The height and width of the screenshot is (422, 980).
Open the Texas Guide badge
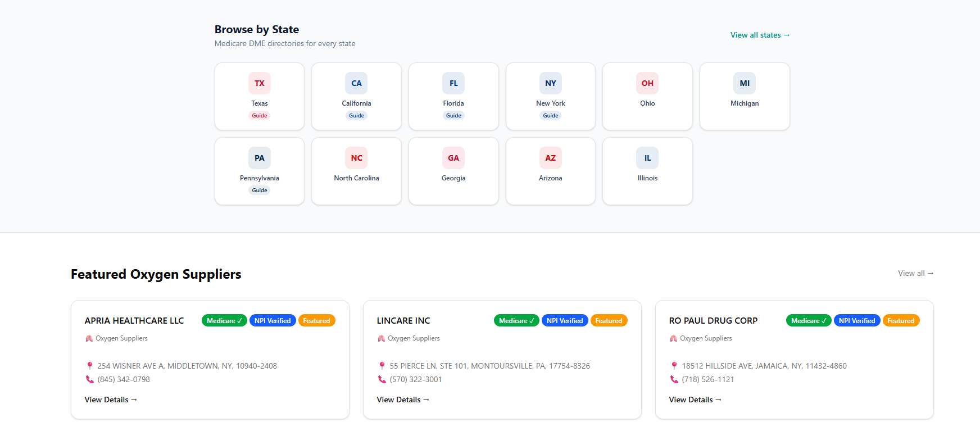[x=260, y=116]
